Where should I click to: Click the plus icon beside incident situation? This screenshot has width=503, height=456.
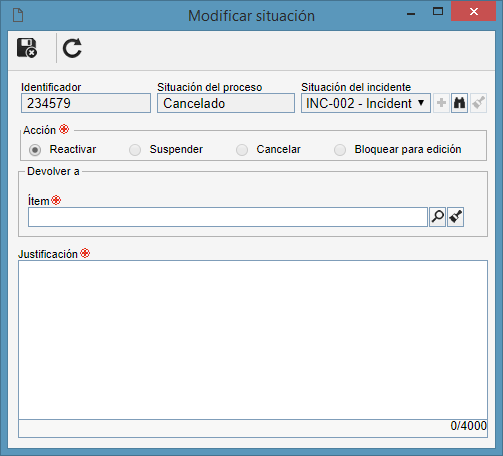click(441, 103)
